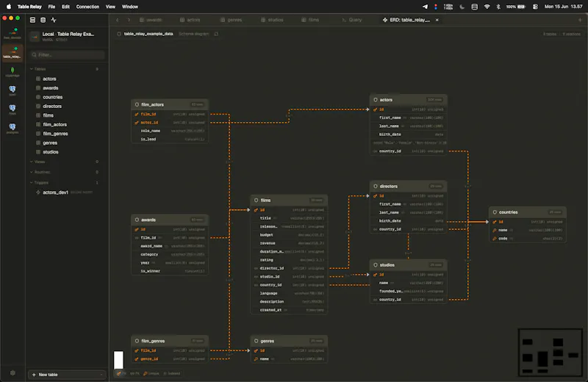Click the PK legend item
The image size is (588, 382).
point(121,373)
